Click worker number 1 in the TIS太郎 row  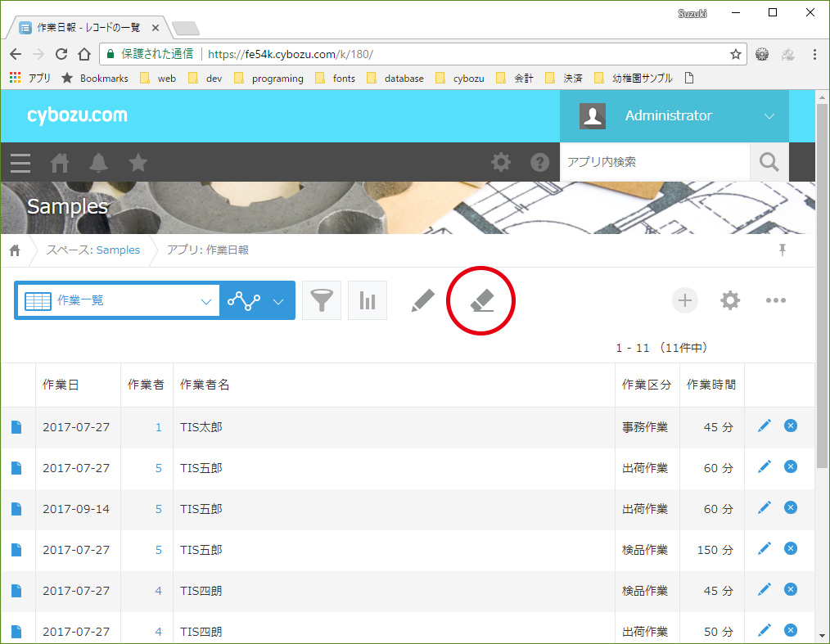[158, 427]
